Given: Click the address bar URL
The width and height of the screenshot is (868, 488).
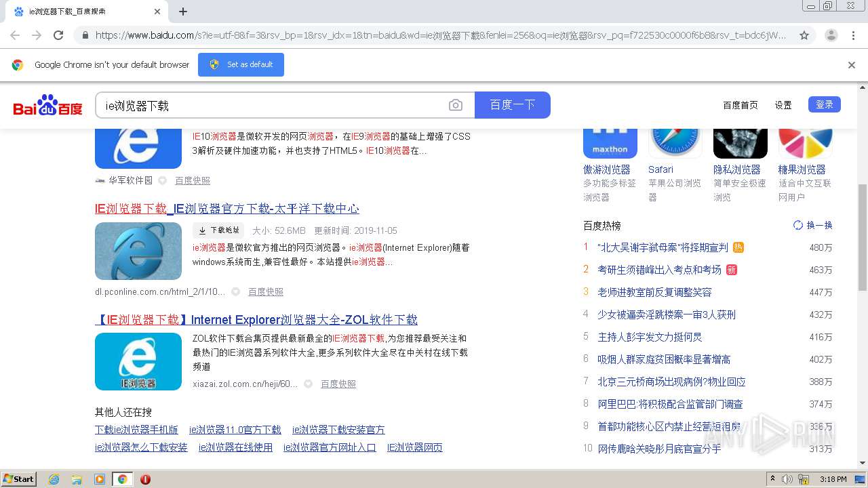Looking at the screenshot, I should pyautogui.click(x=441, y=35).
